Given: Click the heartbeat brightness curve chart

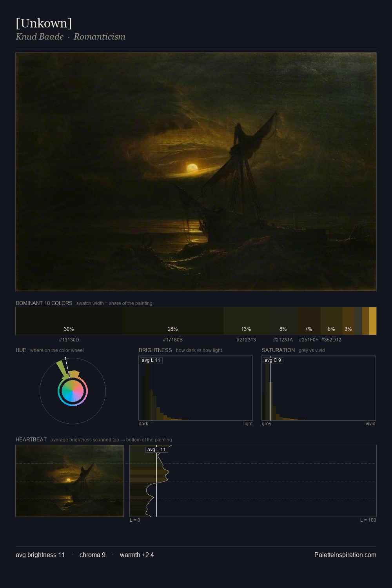Looking at the screenshot, I should [253, 481].
